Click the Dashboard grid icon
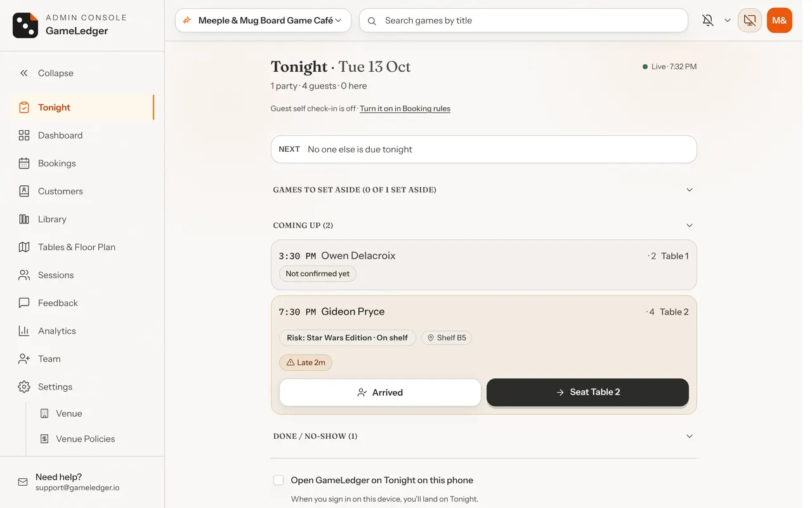 click(24, 135)
